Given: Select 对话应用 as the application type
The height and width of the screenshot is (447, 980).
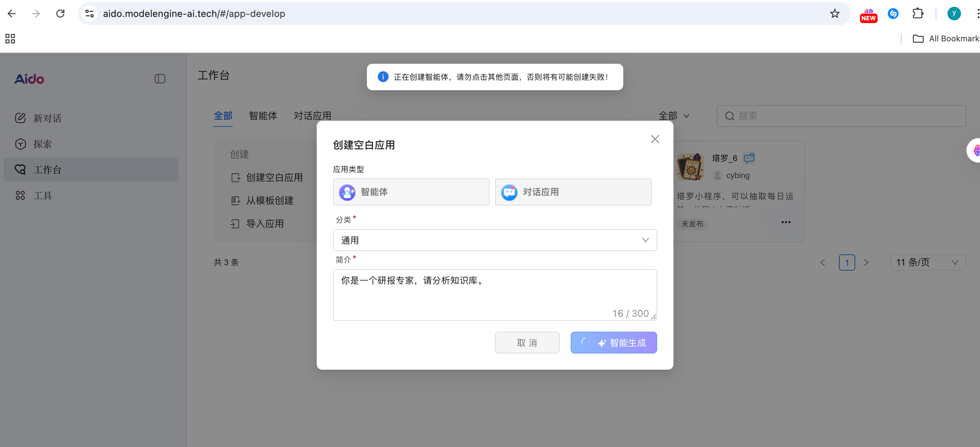Looking at the screenshot, I should (572, 192).
